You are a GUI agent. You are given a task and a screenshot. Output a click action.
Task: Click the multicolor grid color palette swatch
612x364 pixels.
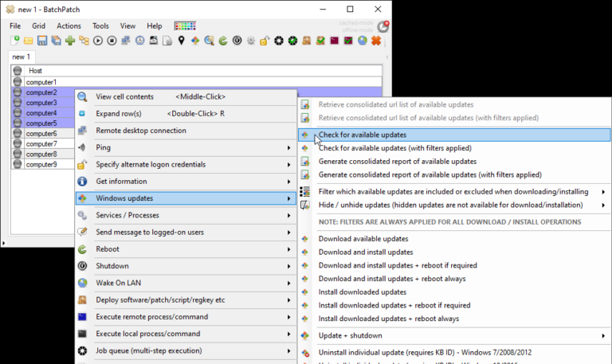click(x=185, y=26)
